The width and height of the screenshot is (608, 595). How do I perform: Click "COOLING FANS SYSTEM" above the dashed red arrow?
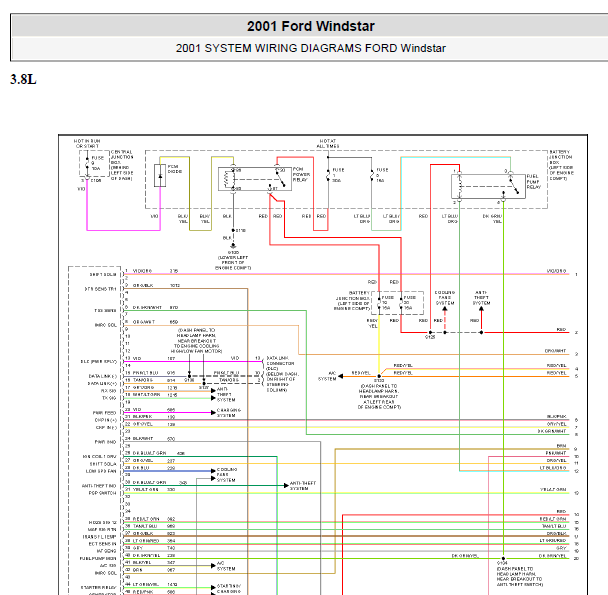[445, 298]
